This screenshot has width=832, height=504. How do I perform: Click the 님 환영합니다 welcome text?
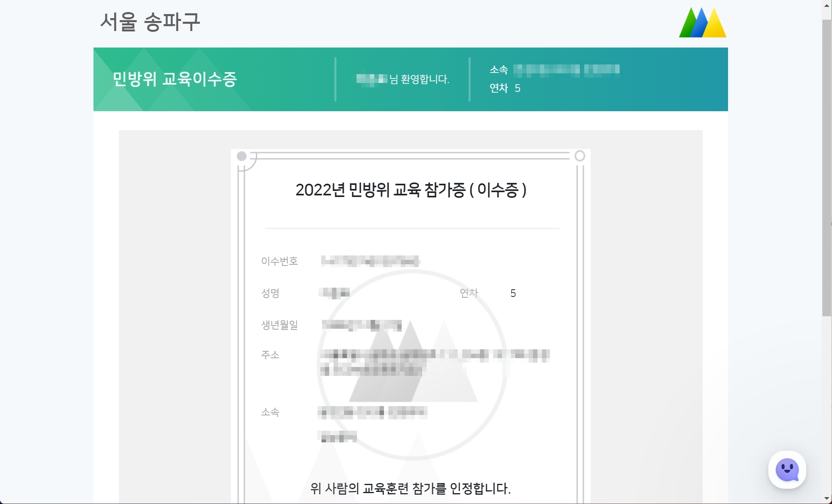point(419,79)
